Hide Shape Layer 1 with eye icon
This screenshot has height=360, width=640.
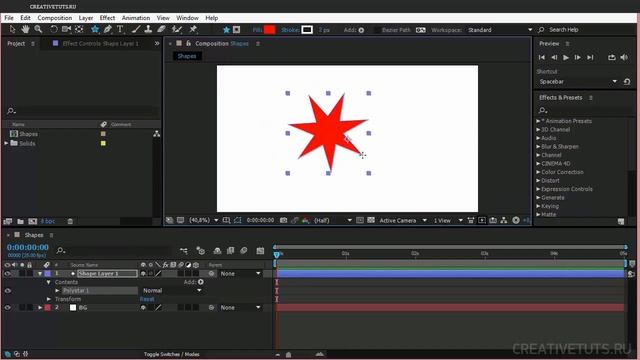coord(7,273)
